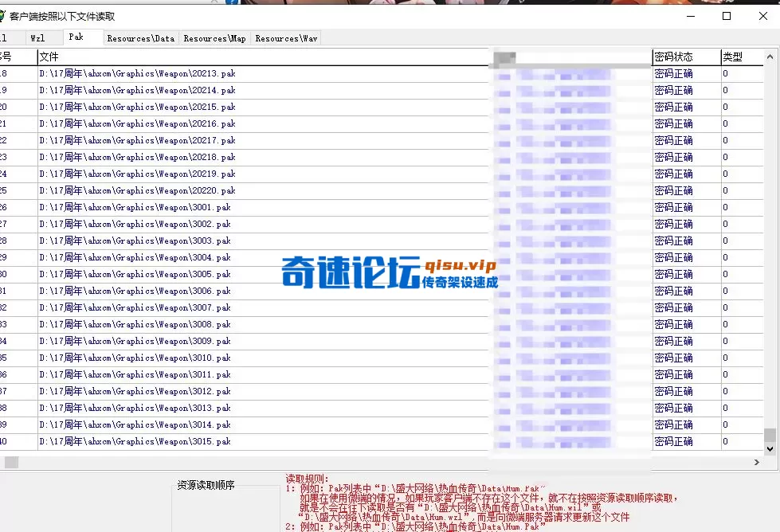The width and height of the screenshot is (780, 532).
Task: Click the right arrow of the horizontal scrollbar
Action: pos(757,461)
